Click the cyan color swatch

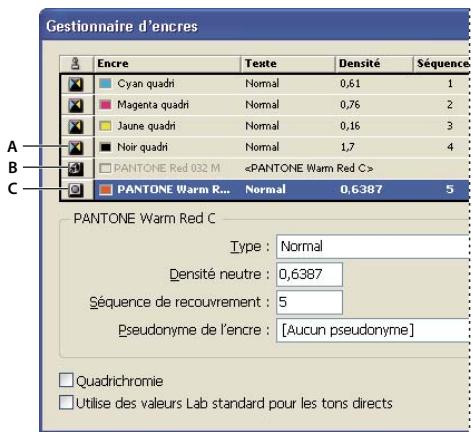(x=105, y=83)
